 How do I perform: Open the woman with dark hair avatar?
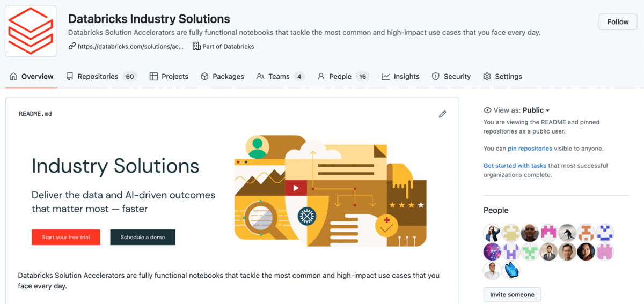587,252
